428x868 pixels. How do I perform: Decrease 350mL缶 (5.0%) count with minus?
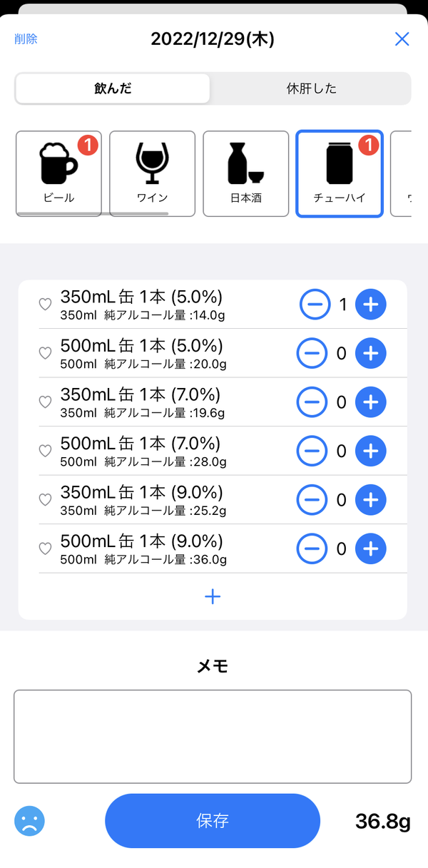click(315, 305)
